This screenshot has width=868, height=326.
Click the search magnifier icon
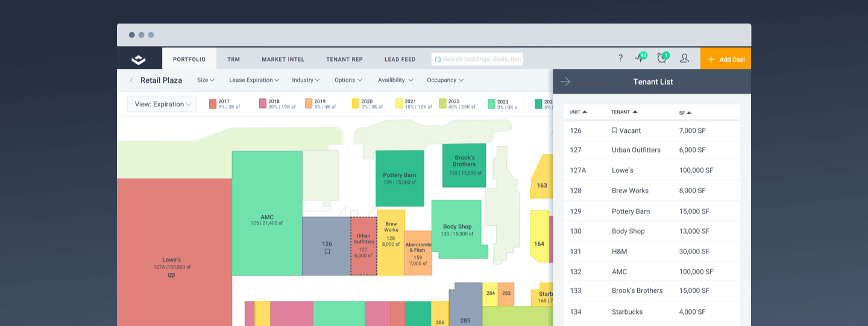438,59
